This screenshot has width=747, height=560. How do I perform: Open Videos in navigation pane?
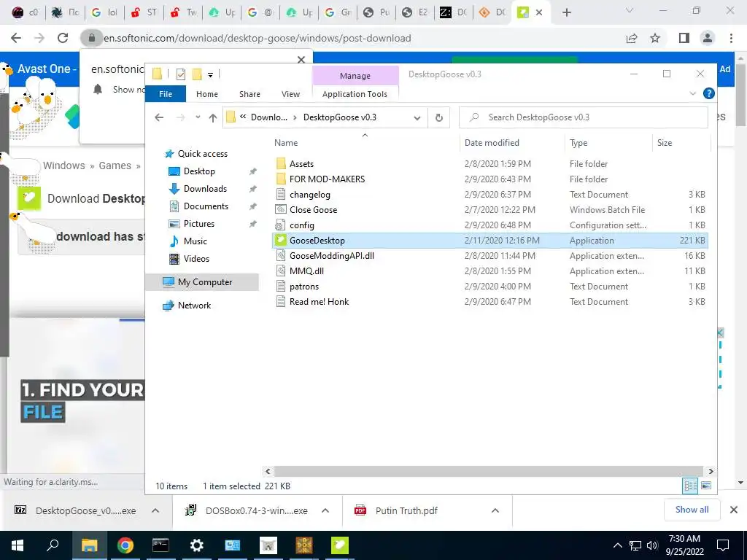196,259
